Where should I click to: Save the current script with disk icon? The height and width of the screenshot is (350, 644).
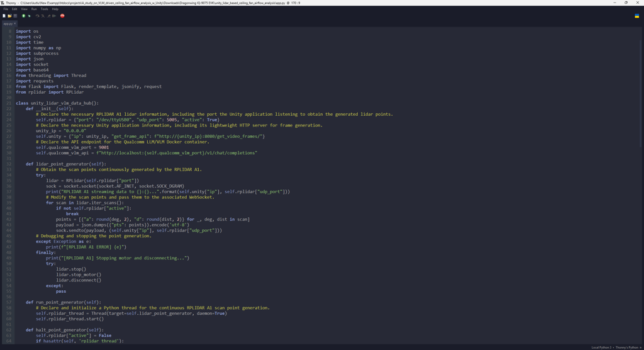15,16
